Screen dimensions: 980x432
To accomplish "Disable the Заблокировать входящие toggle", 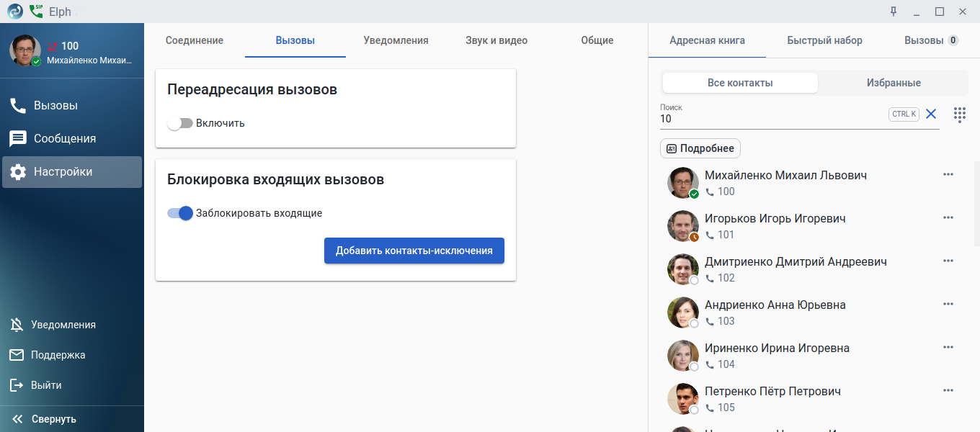I will pyautogui.click(x=180, y=213).
